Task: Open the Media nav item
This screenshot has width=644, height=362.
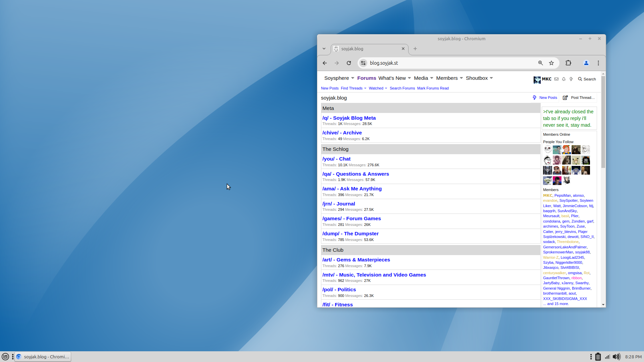Action: coord(421,78)
